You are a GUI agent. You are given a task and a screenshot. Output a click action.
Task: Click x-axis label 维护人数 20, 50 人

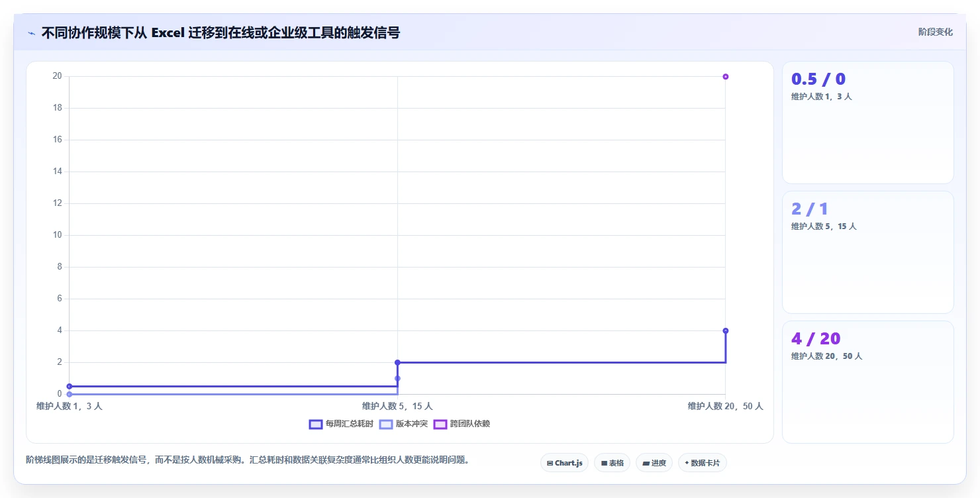726,406
